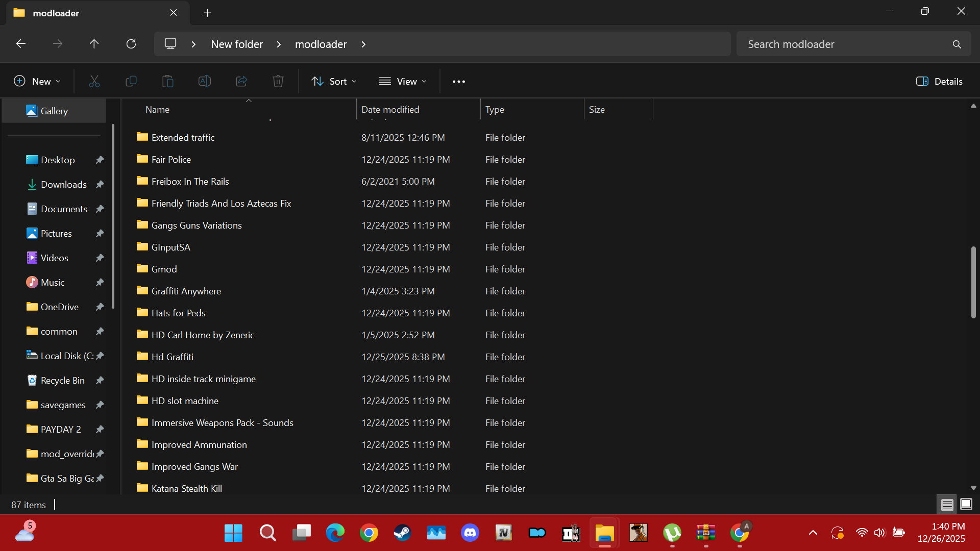
Task: Switch to details list view toggle
Action: [x=947, y=505]
